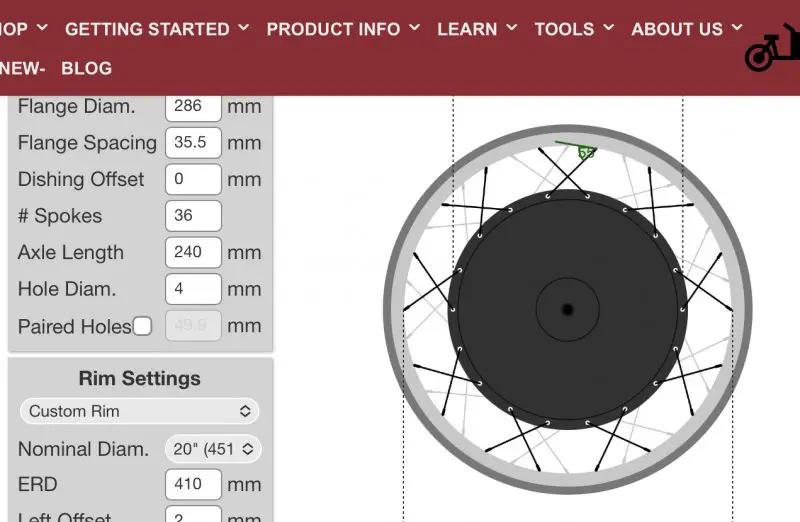The width and height of the screenshot is (800, 522).
Task: Expand the Product Info menu
Action: 343,29
